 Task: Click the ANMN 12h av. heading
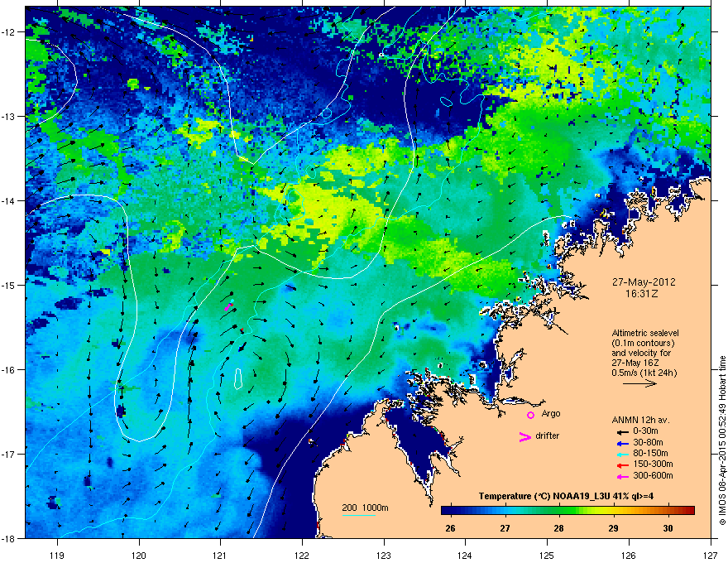pyautogui.click(x=640, y=420)
